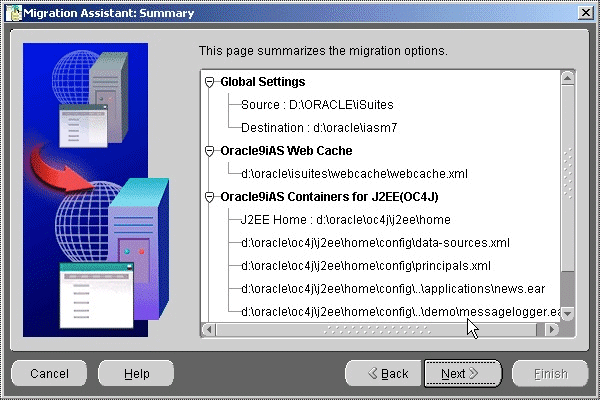Screen dimensions: 600x400
Task: Select the Oracle9iAS Web Cache heading
Action: tap(286, 150)
